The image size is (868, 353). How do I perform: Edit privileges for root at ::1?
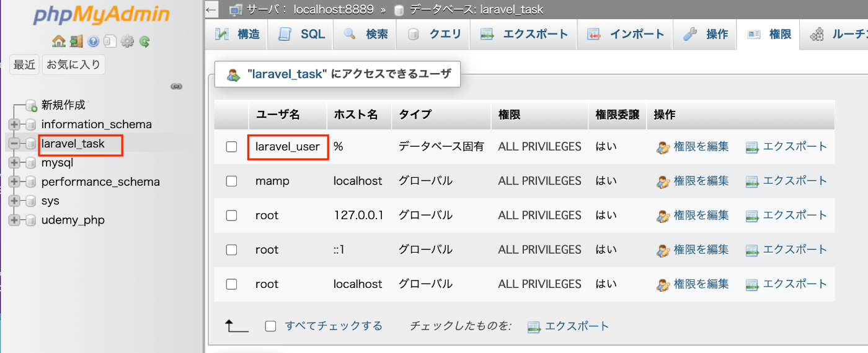pyautogui.click(x=693, y=250)
